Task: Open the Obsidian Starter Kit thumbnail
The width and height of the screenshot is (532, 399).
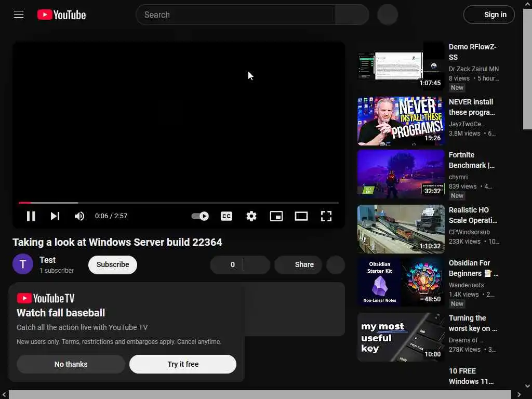Action: (401, 282)
